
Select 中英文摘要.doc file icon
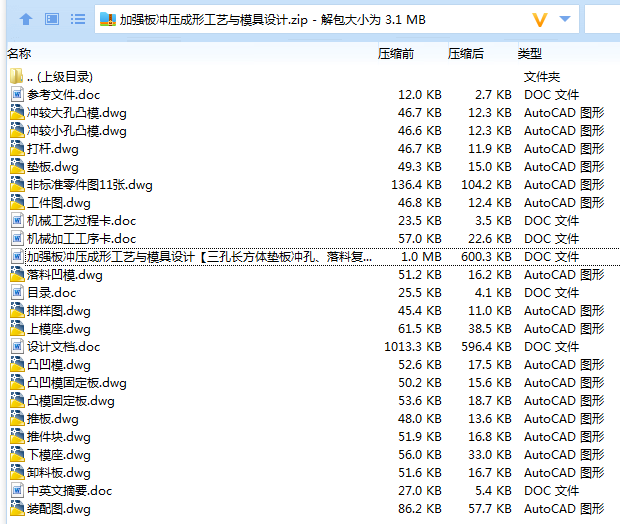pyautogui.click(x=17, y=490)
